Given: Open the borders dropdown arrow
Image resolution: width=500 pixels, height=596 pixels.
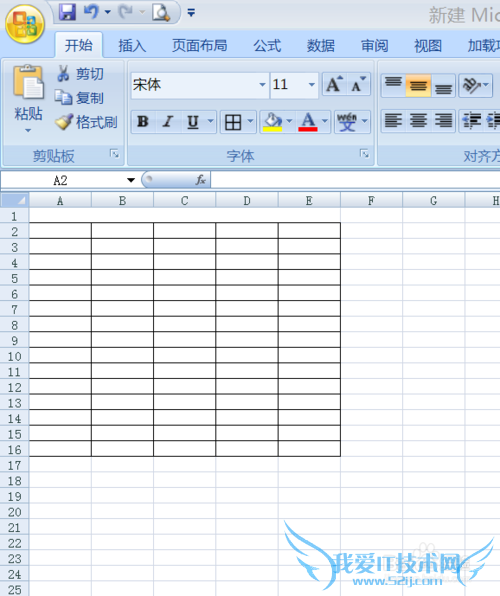Looking at the screenshot, I should point(250,122).
